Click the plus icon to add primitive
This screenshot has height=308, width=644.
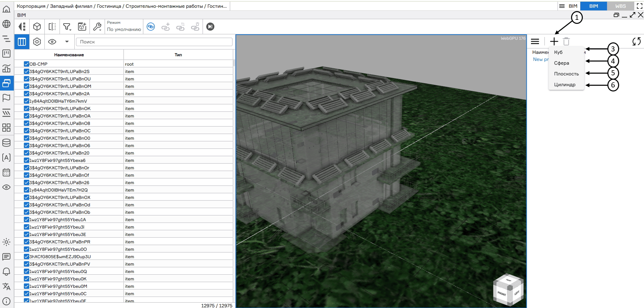coord(554,41)
